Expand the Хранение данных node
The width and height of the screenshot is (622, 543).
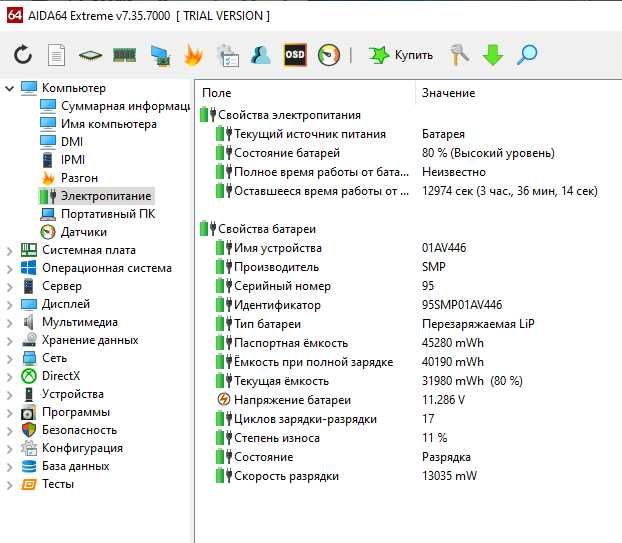click(x=10, y=341)
